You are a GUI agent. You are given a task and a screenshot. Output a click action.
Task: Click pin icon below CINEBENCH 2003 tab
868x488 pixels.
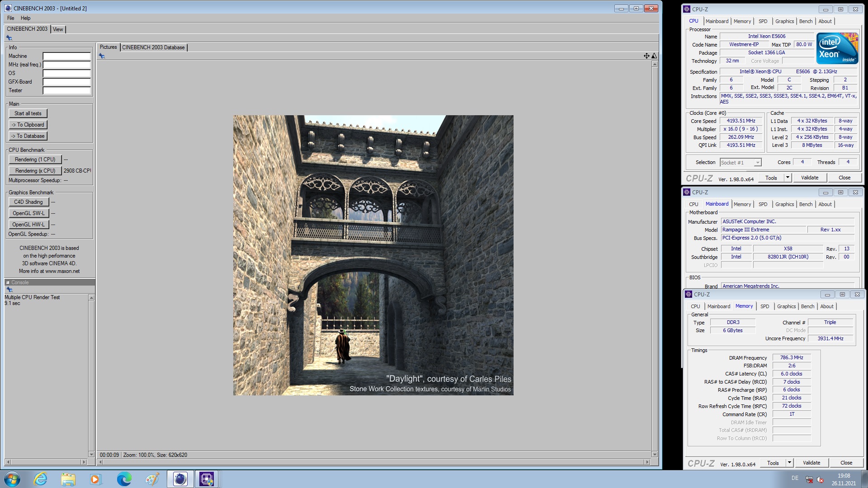pos(9,38)
